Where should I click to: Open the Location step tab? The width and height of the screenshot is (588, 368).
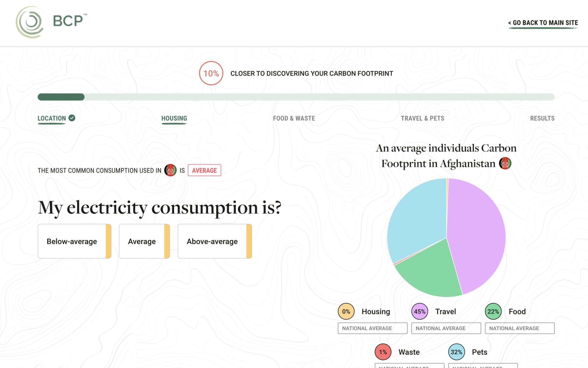pos(52,118)
